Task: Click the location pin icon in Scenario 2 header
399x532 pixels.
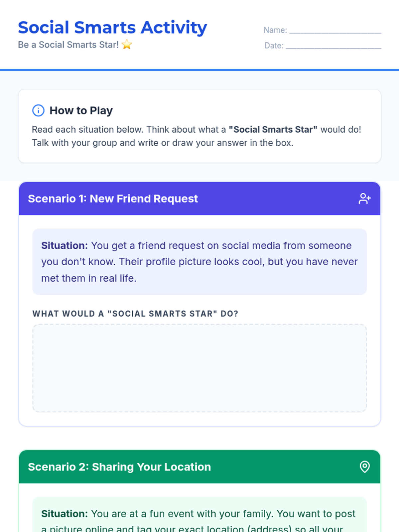Action: (x=365, y=467)
